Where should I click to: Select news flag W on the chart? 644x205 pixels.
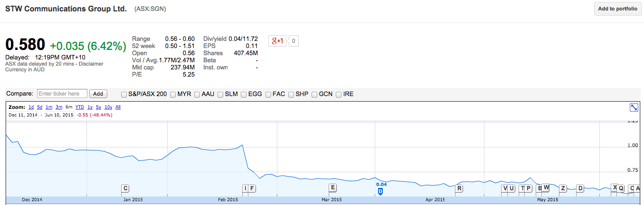pyautogui.click(x=546, y=187)
